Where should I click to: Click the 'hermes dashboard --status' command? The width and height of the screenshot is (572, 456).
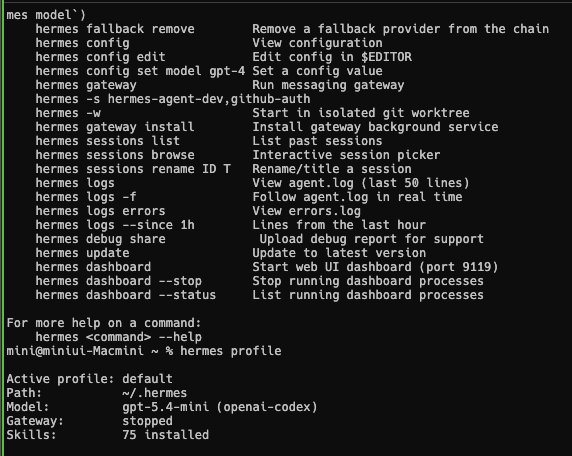126,295
